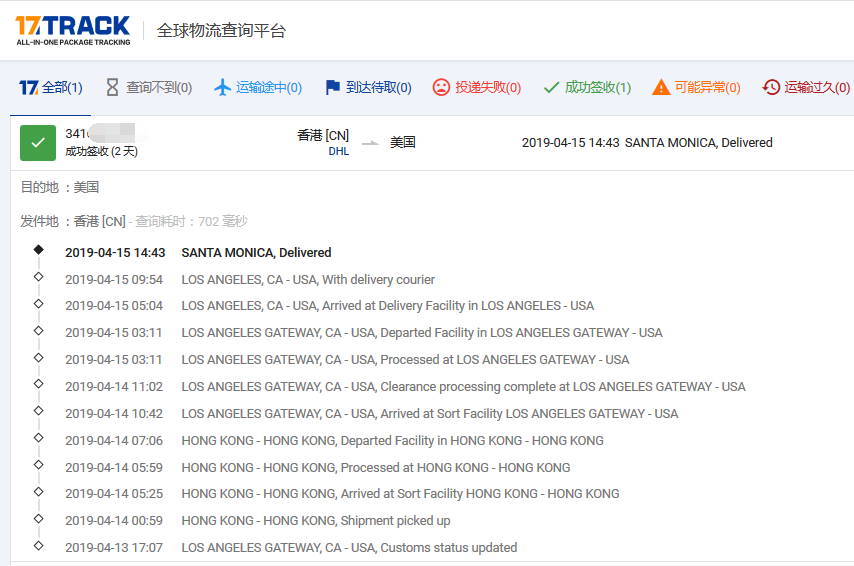Click the filled diamond Delivered timeline marker

39,250
